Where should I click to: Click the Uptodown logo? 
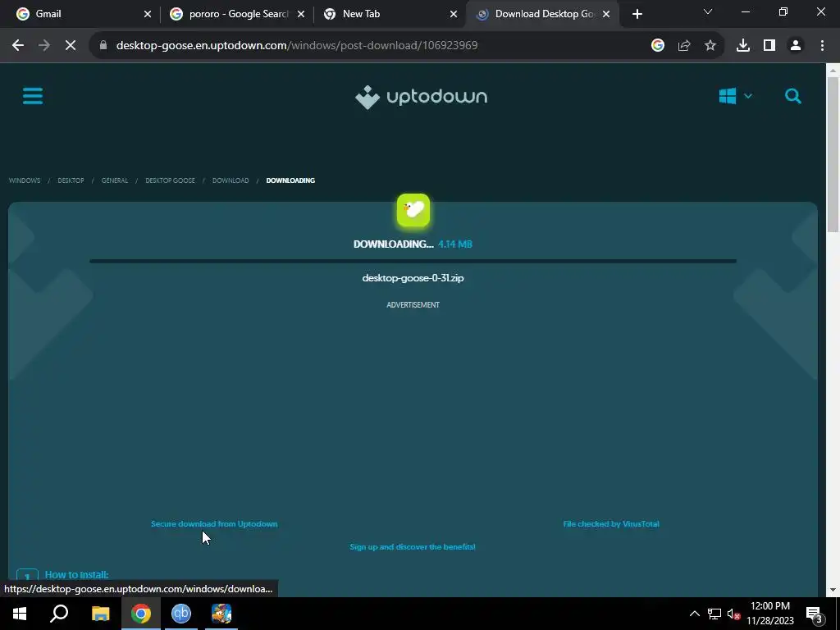click(x=421, y=97)
